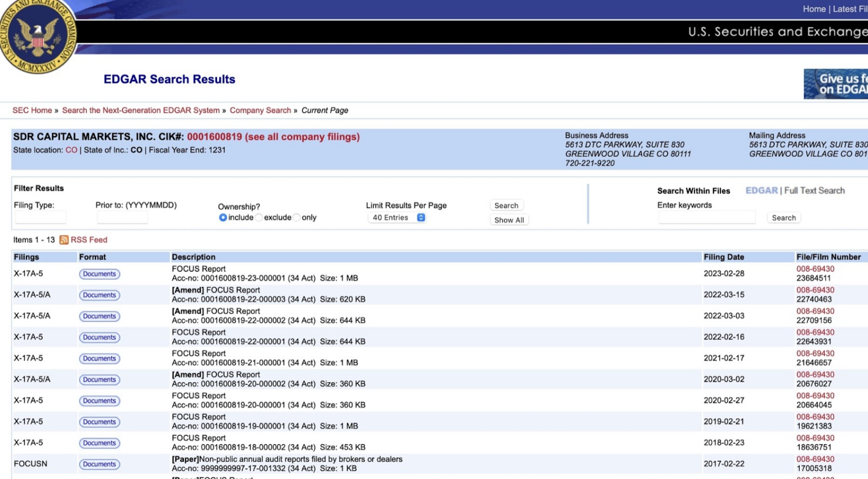This screenshot has height=479, width=868.
Task: Open CIK 0001600819 see all company filings
Action: click(273, 137)
